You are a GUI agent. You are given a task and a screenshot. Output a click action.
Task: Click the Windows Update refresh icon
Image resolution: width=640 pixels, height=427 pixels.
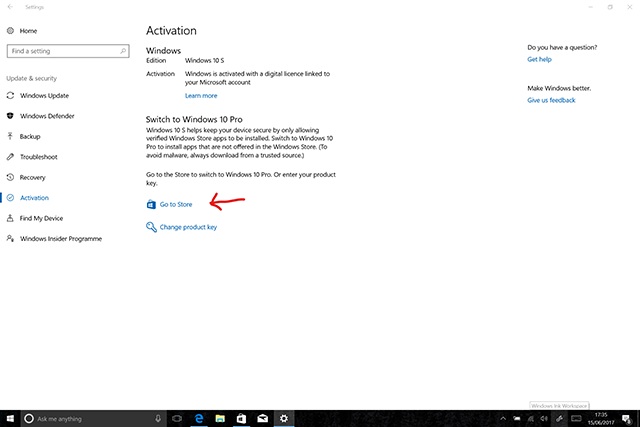[x=11, y=96]
